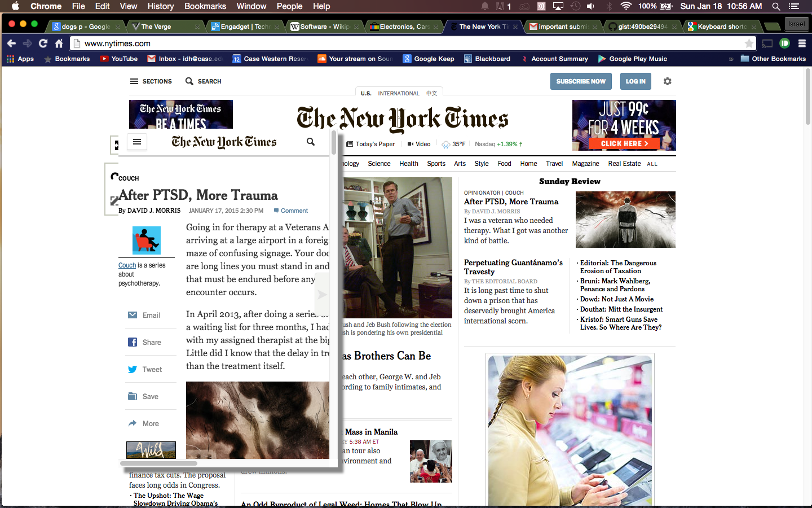
Task: Click the green extension icon in toolbar
Action: 784,43
